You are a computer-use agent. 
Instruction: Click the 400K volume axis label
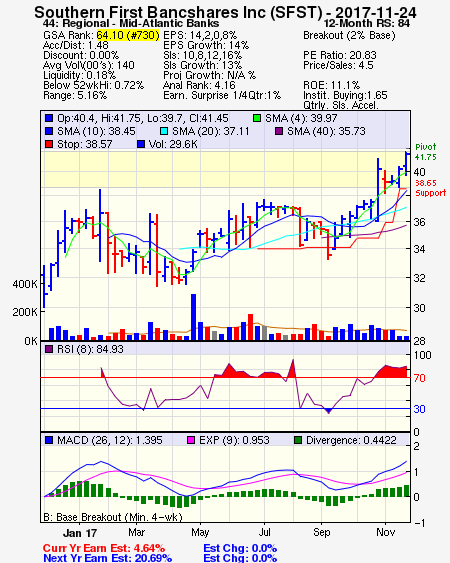pos(25,284)
